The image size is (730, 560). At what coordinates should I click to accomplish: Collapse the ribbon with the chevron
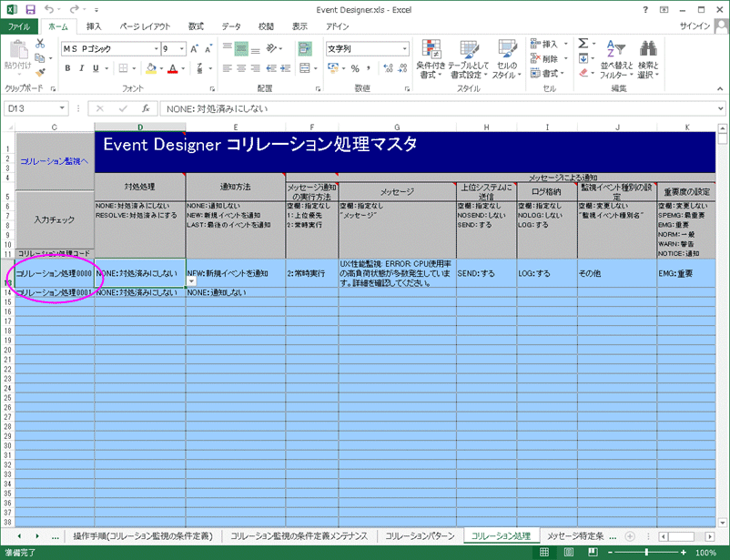(720, 88)
